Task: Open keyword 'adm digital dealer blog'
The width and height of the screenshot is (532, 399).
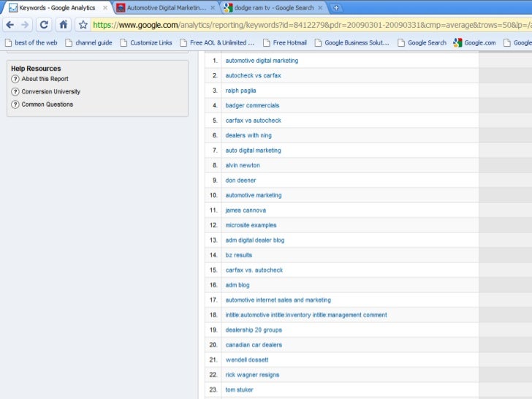Action: [255, 240]
